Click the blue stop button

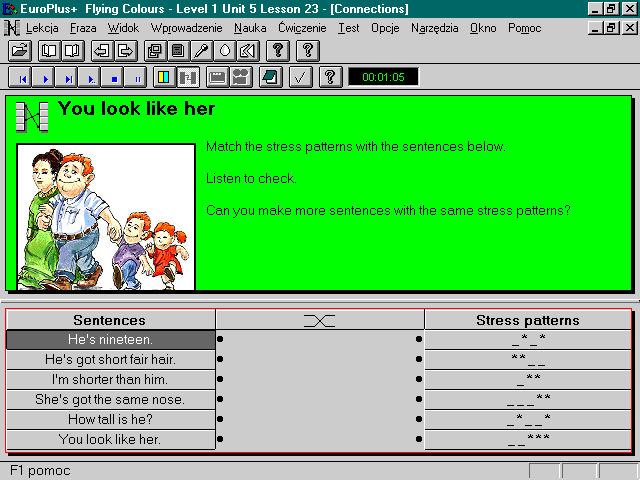(x=114, y=78)
